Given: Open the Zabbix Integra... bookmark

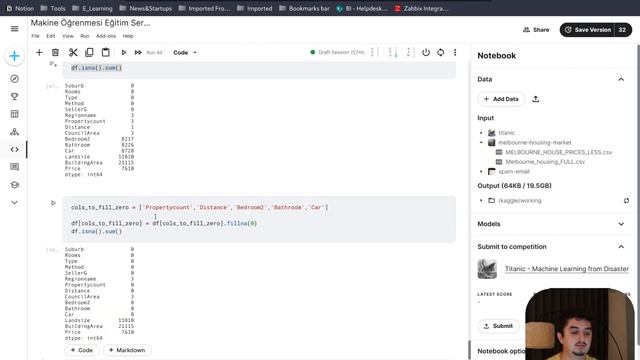Looking at the screenshot, I should [421, 8].
